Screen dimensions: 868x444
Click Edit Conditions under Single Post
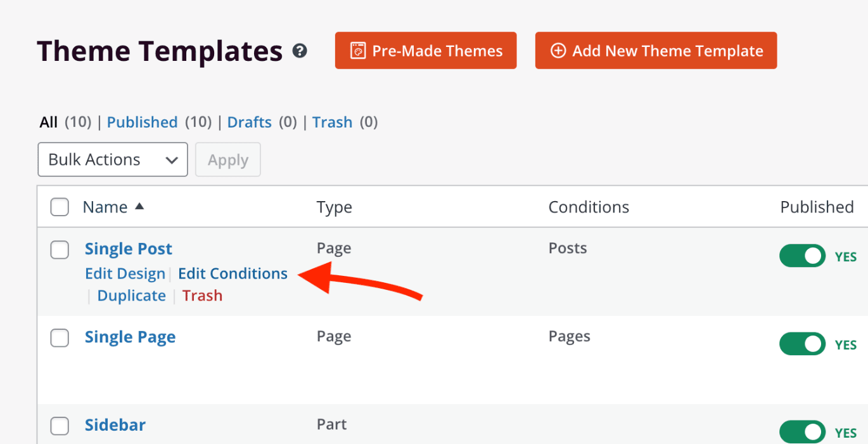[233, 273]
